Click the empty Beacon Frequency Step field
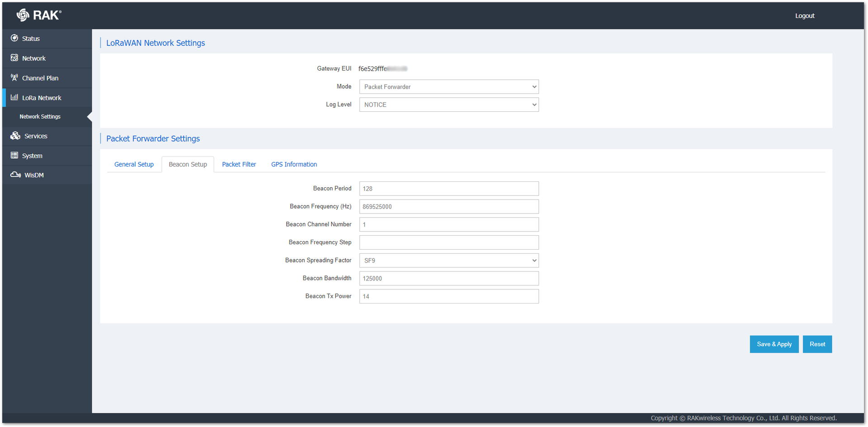 pyautogui.click(x=449, y=242)
